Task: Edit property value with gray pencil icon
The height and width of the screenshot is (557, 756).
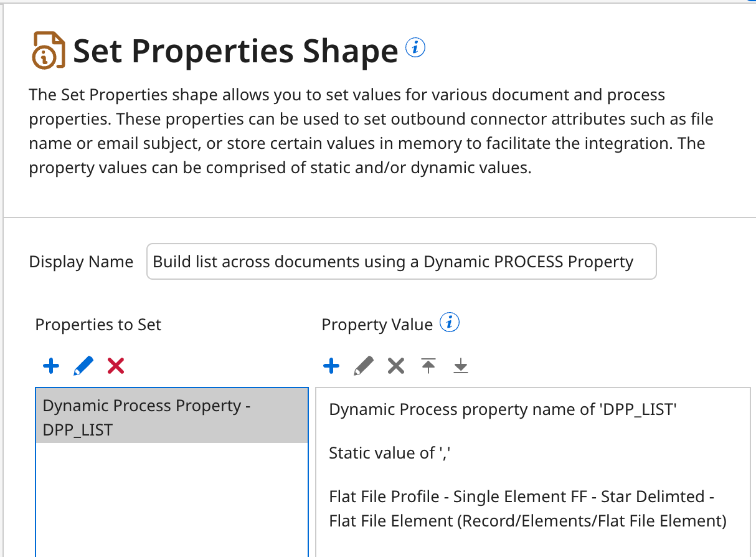Action: pyautogui.click(x=364, y=366)
